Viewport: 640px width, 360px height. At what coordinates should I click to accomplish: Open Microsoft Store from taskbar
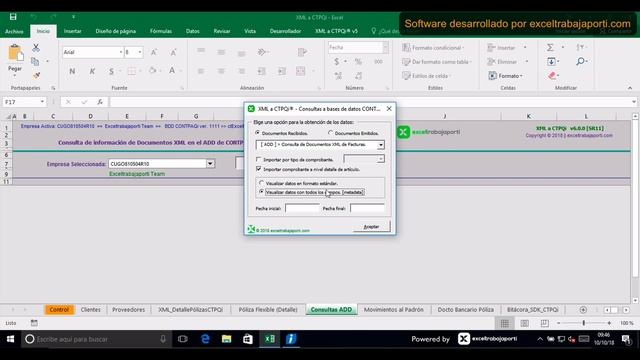[x=248, y=339]
